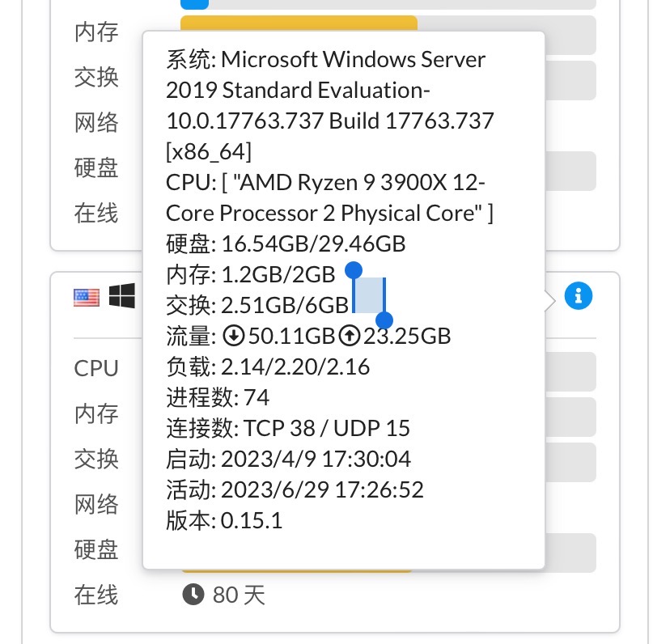Screen dimensions: 670x644
Task: Tap the upper text selection handle
Action: [x=354, y=269]
